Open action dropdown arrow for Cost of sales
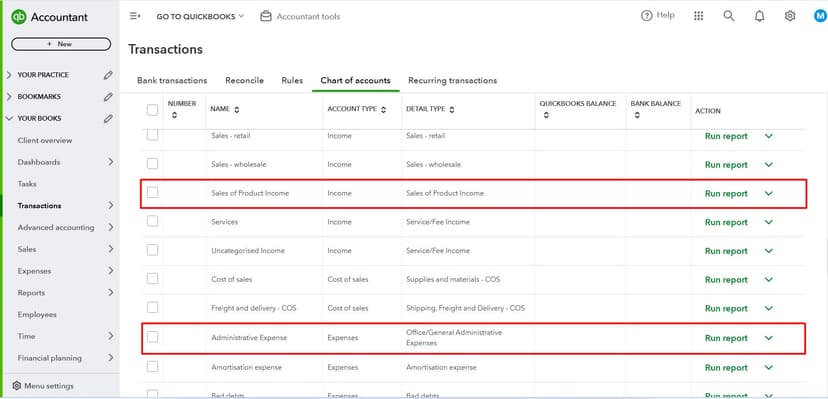Screen dimensions: 828x399 (769, 280)
